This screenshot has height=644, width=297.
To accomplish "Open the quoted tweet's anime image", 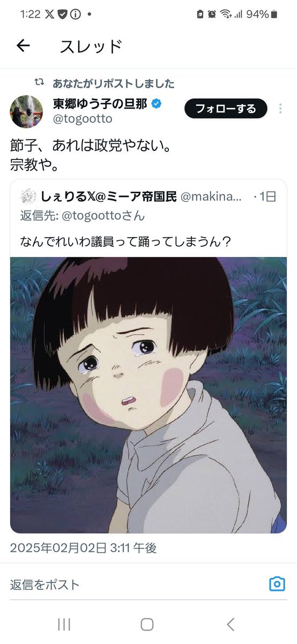I will 148,395.
